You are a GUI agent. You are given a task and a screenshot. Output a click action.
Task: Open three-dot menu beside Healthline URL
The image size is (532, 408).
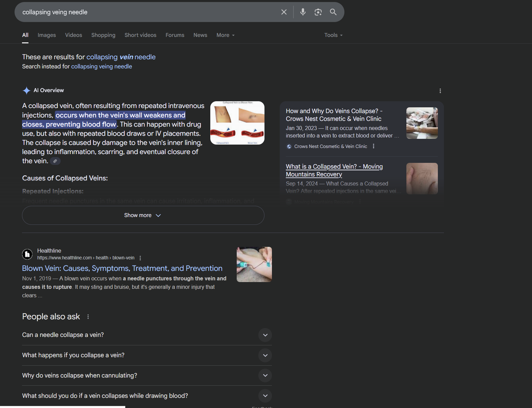tap(140, 258)
